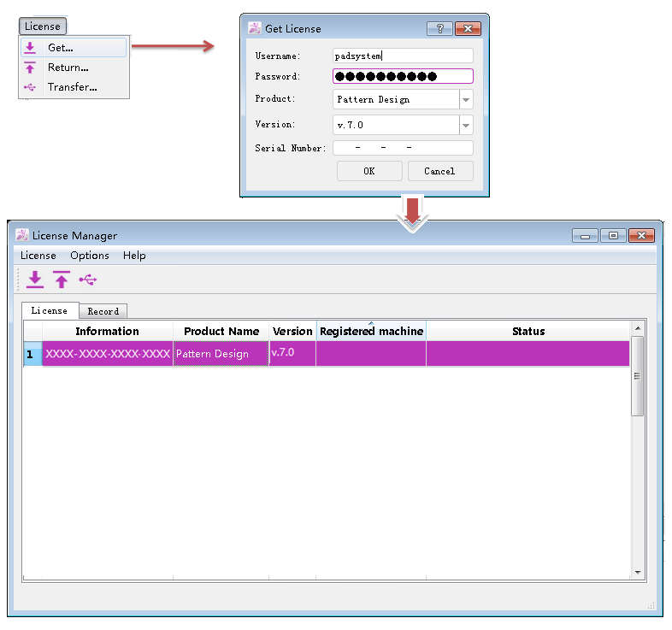Select Get... in the License dropdown menu
The image size is (672, 630).
tap(60, 48)
